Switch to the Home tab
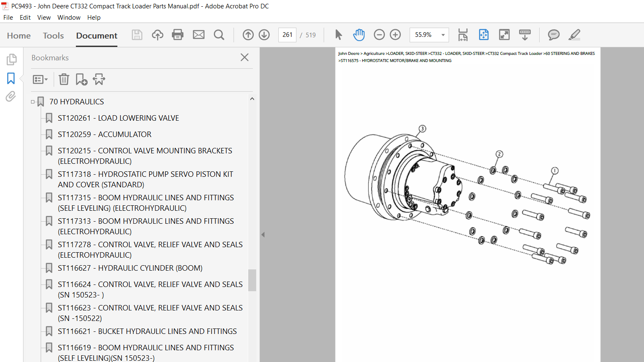 pos(19,36)
